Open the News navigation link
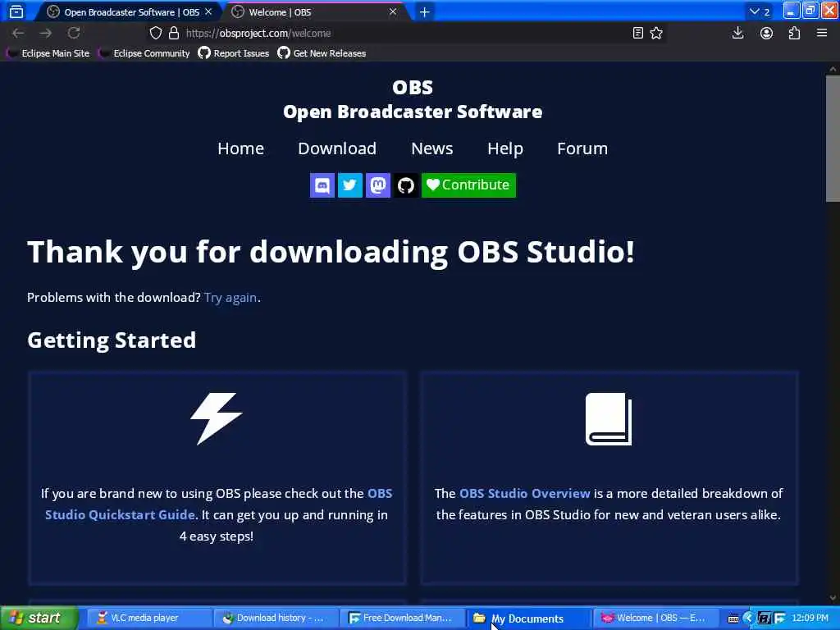The image size is (840, 630). click(x=431, y=148)
